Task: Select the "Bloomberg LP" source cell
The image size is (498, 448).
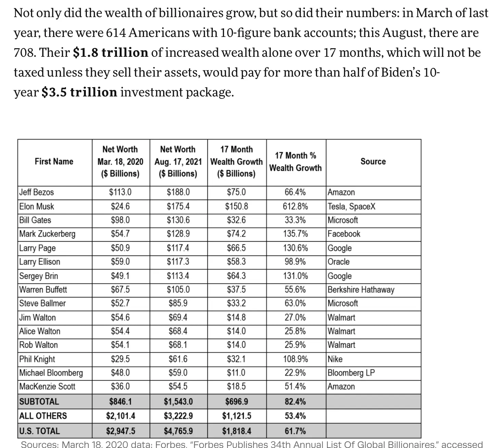Action: pyautogui.click(x=351, y=372)
